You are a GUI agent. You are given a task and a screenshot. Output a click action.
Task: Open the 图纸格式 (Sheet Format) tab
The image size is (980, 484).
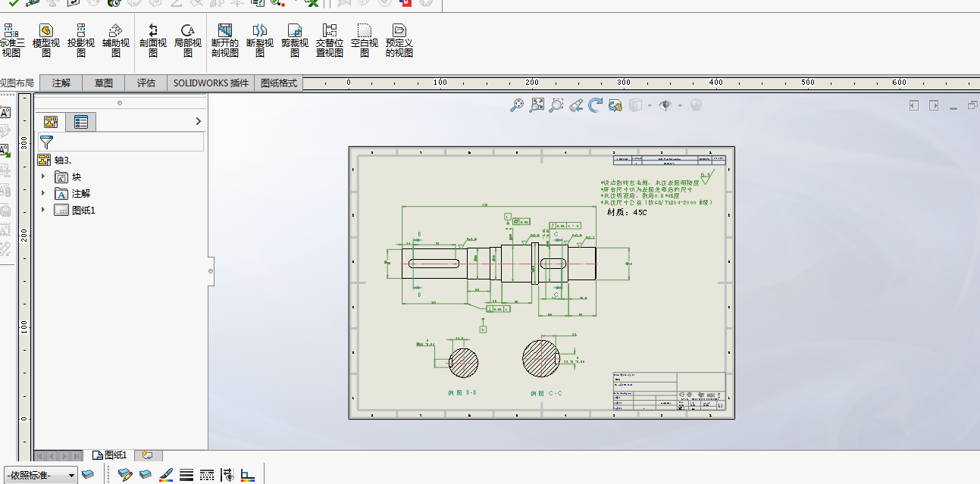click(x=279, y=83)
